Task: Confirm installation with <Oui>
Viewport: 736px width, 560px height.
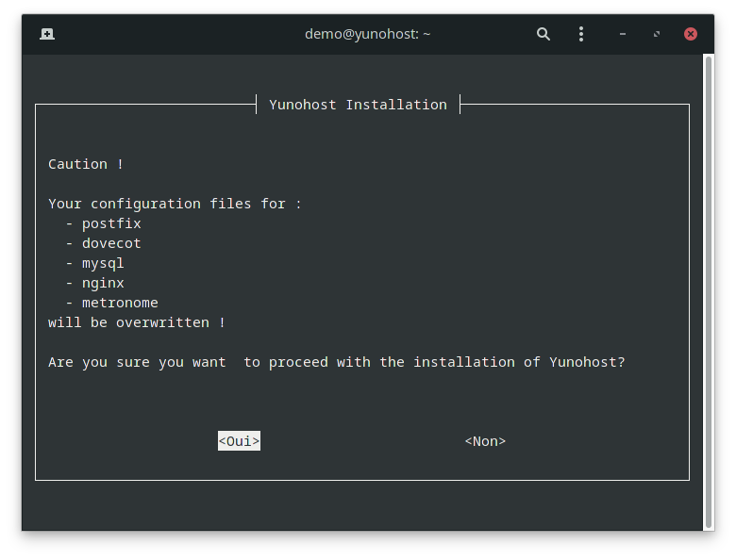Action: tap(239, 441)
